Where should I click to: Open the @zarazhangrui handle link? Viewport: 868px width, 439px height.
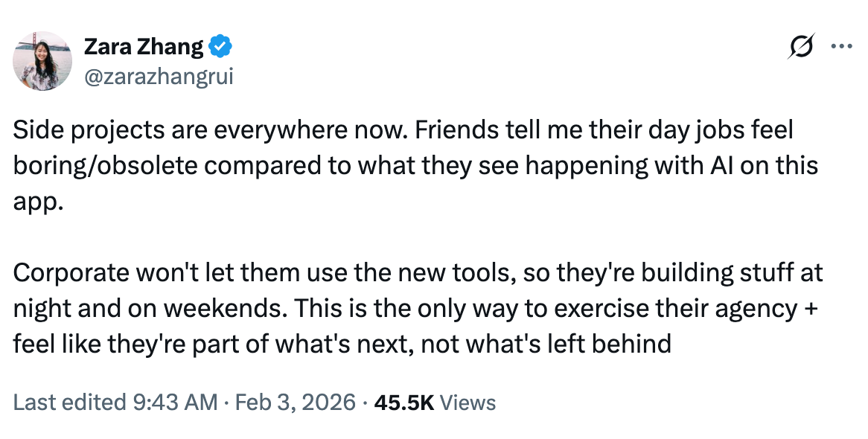158,76
